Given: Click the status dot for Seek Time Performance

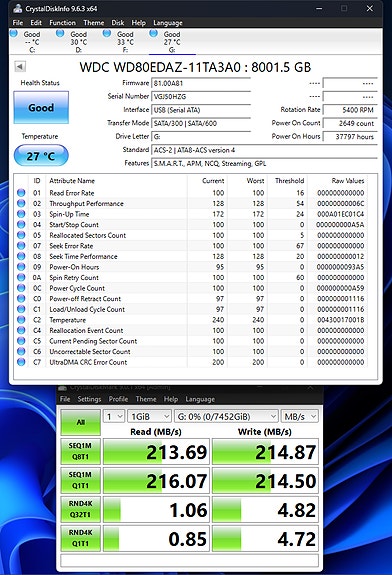Looking at the screenshot, I should pyautogui.click(x=21, y=256).
